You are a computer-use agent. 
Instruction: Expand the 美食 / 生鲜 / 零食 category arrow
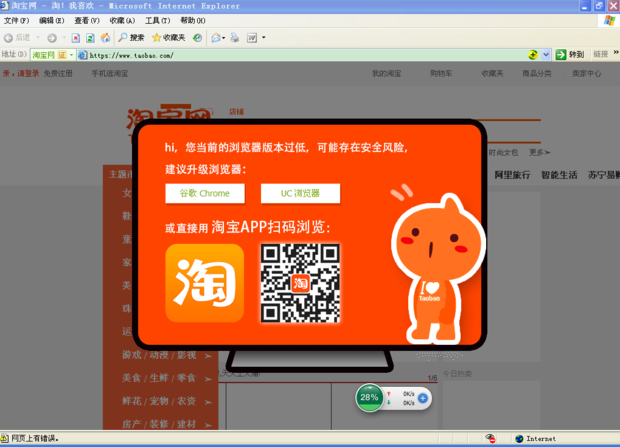point(208,379)
